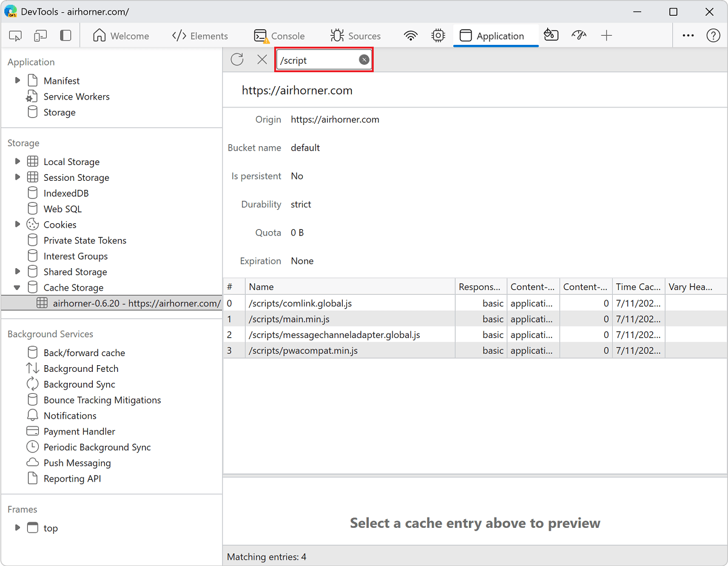This screenshot has height=566, width=728.
Task: Open the Notifications background service
Action: (69, 415)
